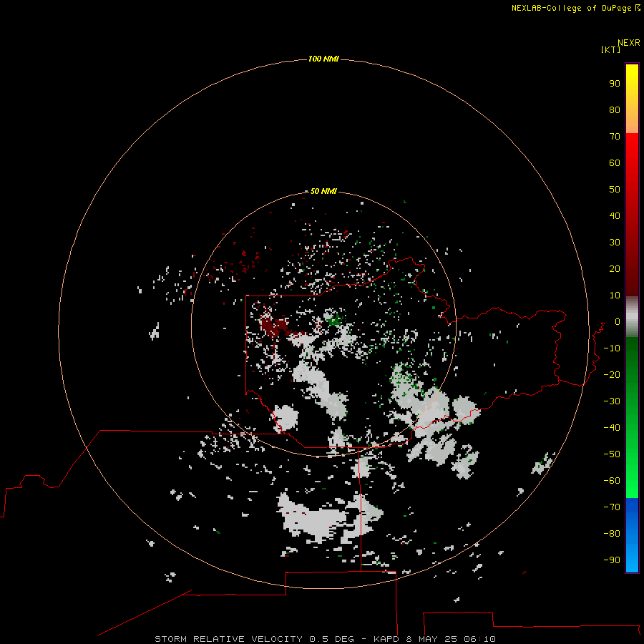Click the 06:10 timestamp

[479, 639]
